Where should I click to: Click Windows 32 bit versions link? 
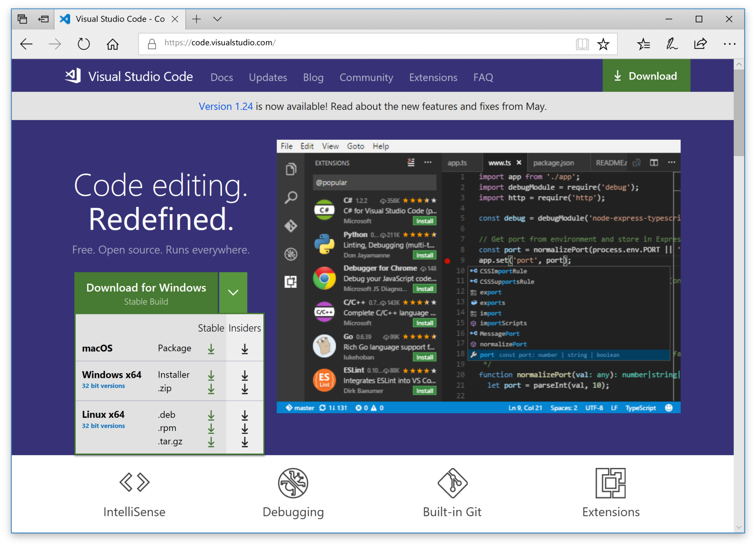pos(103,386)
